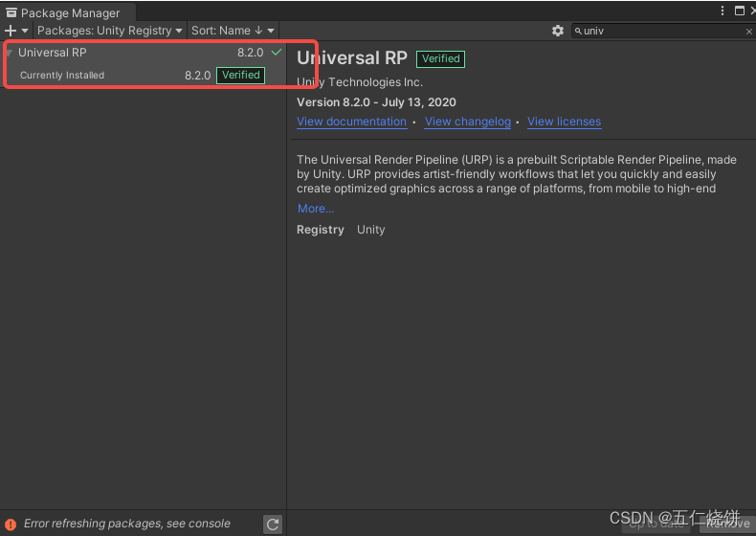Click the Universal RP heading in details
This screenshot has height=536, width=756.
[x=352, y=58]
